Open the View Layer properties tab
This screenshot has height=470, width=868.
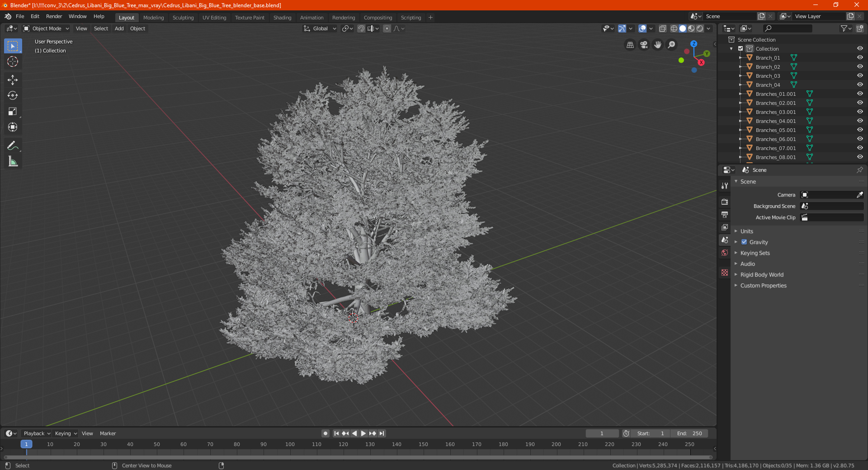(725, 227)
